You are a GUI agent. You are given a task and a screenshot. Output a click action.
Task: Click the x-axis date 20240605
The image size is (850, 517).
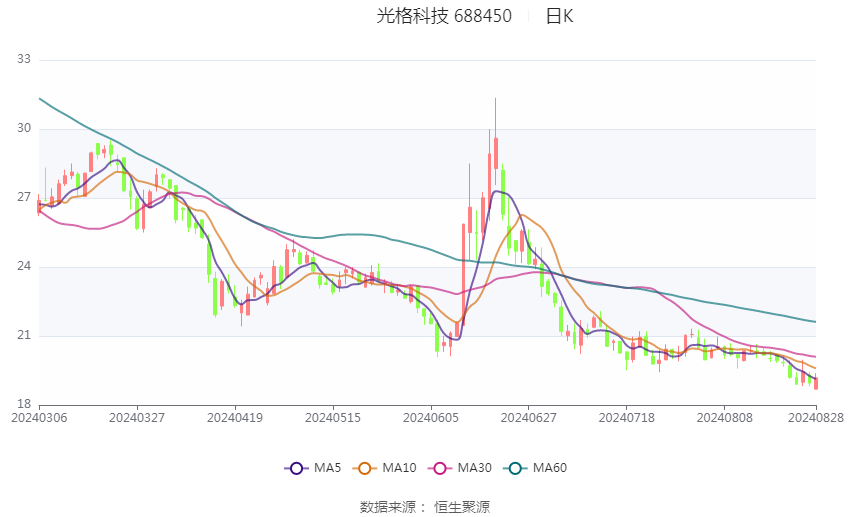tap(431, 418)
